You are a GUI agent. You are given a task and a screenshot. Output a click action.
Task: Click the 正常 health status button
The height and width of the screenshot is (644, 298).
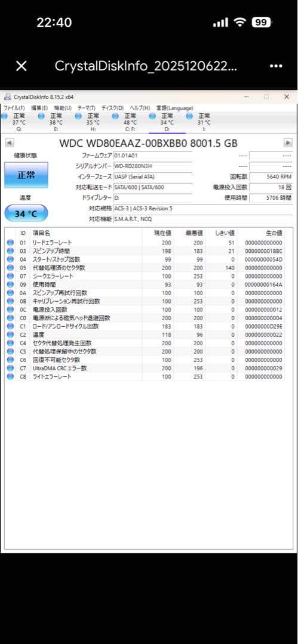[26, 175]
